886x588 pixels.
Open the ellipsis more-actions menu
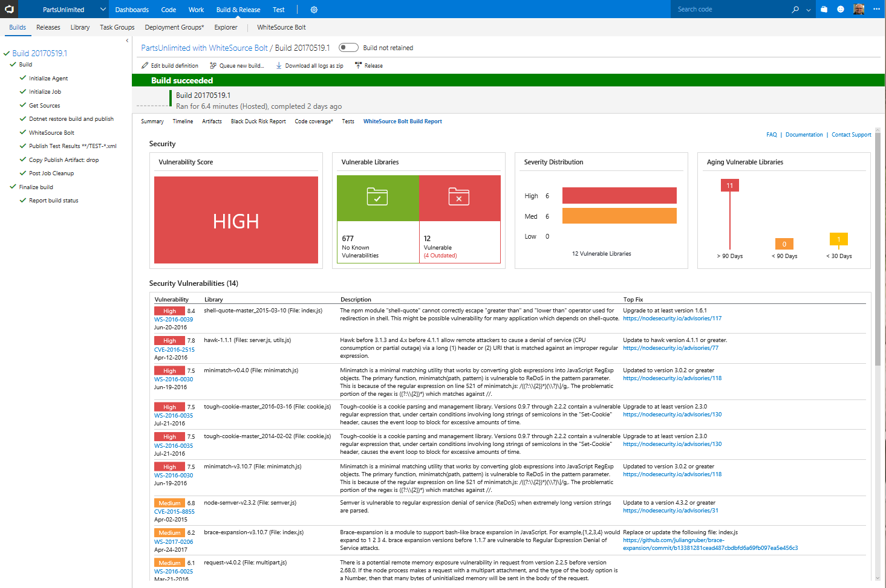[x=876, y=9]
